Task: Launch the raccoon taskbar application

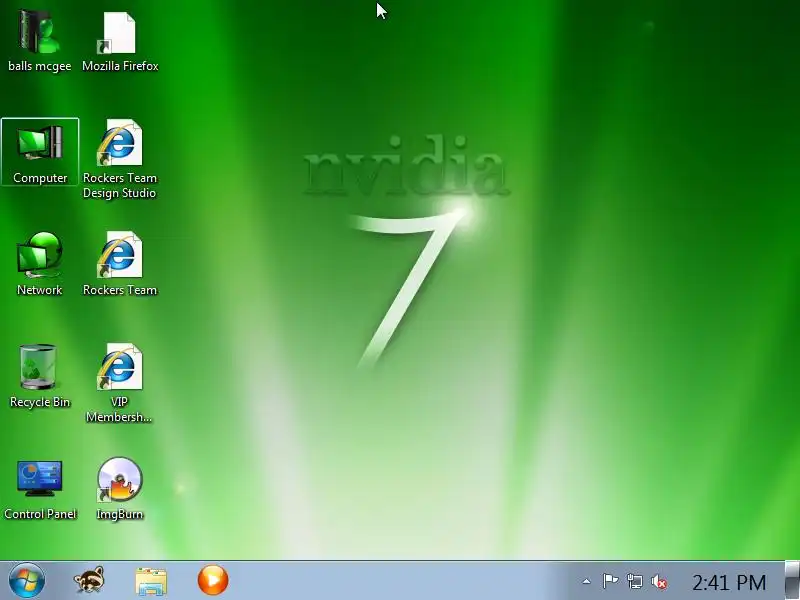Action: click(x=89, y=580)
